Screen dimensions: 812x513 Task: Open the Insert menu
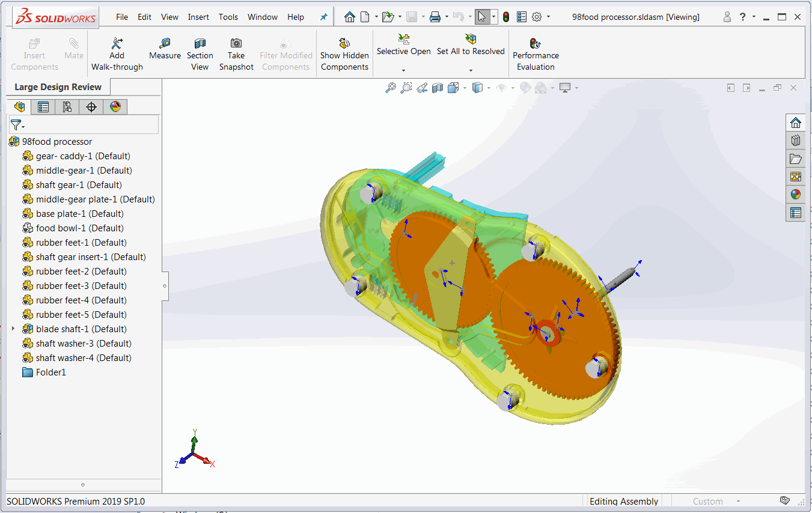coord(198,17)
